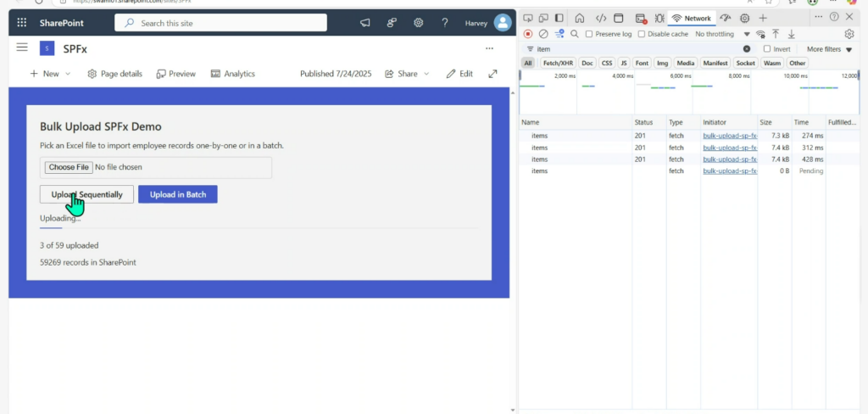868x414 pixels.
Task: Select the All request type filter
Action: pos(528,63)
